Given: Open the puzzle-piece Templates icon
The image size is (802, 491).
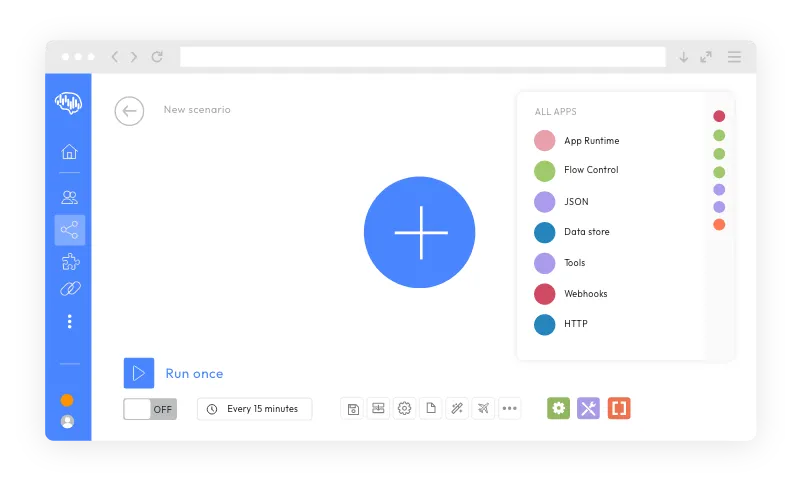Looking at the screenshot, I should (x=70, y=262).
